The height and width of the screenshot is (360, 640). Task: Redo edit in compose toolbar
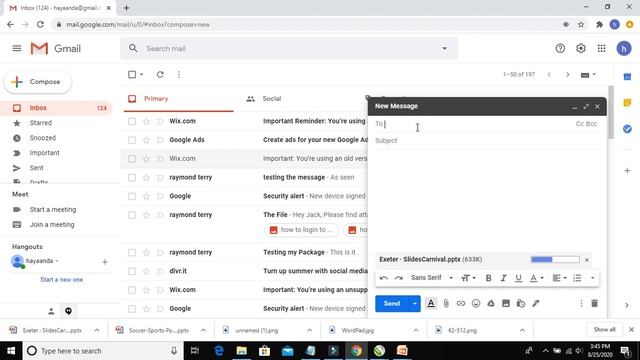point(398,278)
